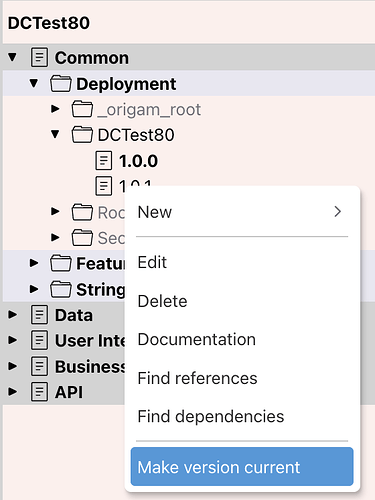This screenshot has width=375, height=500.
Task: Choose Edit from context menu
Action: (242, 262)
